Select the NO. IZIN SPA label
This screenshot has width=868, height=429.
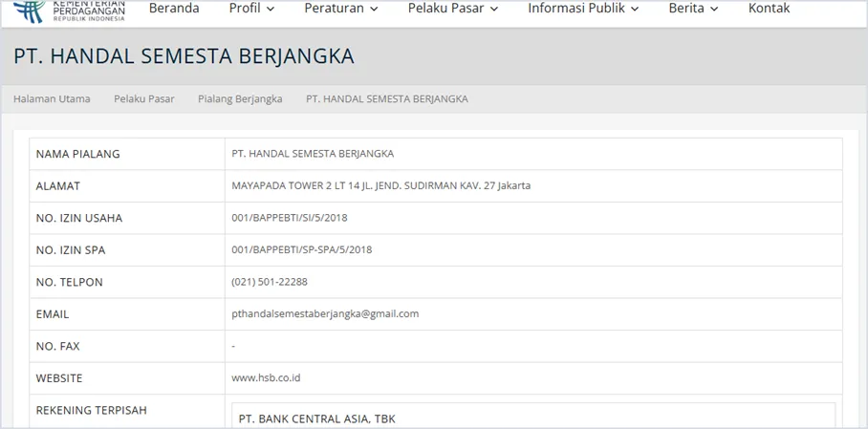click(71, 250)
